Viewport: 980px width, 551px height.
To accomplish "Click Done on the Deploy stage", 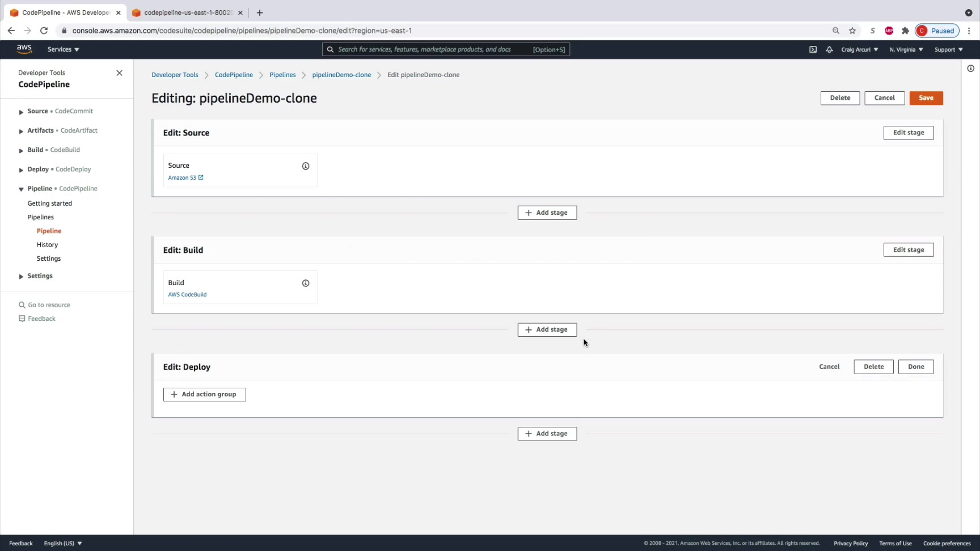I will pos(916,367).
